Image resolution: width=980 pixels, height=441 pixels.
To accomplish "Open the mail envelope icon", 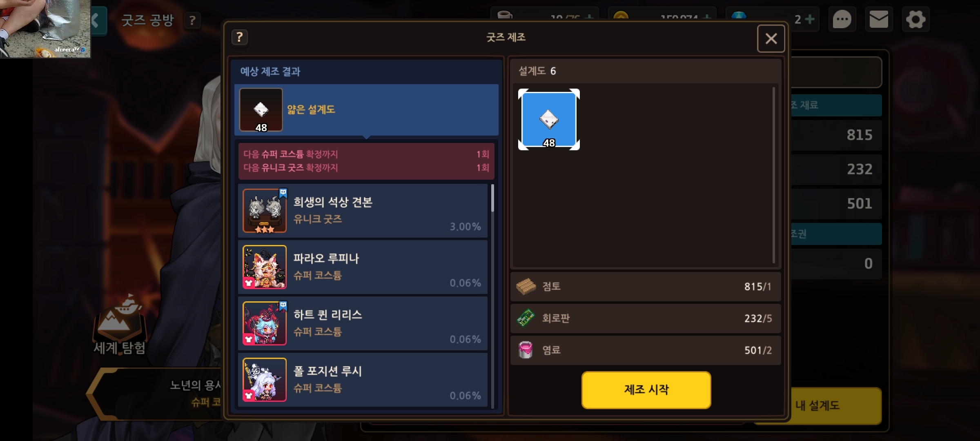I will (x=878, y=19).
